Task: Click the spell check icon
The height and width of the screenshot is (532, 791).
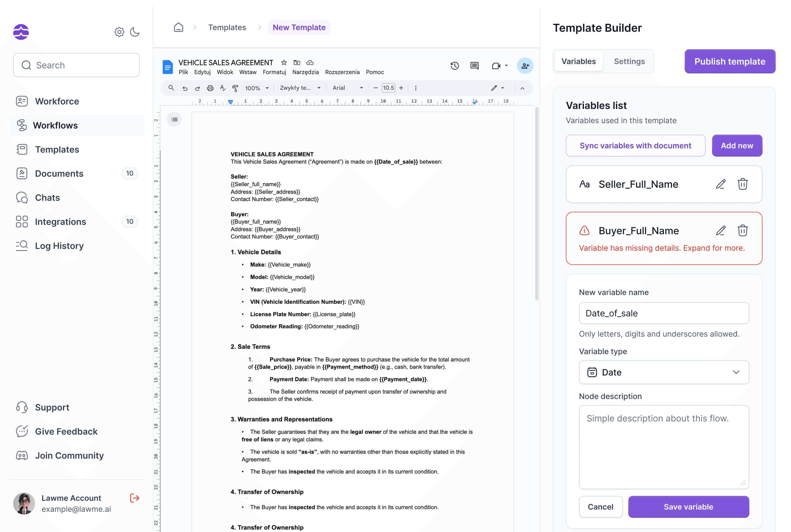Action: pyautogui.click(x=223, y=88)
